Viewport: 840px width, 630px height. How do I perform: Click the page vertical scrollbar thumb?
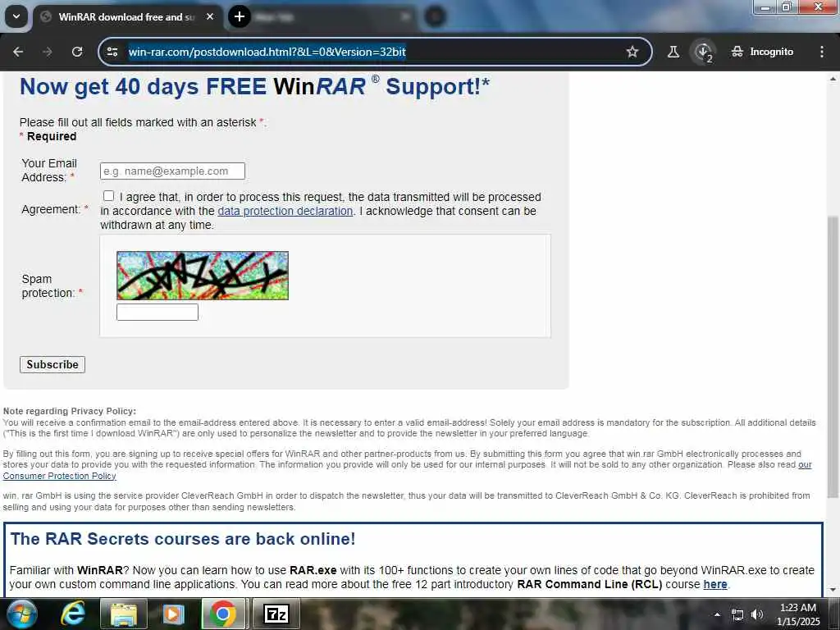[x=833, y=356]
